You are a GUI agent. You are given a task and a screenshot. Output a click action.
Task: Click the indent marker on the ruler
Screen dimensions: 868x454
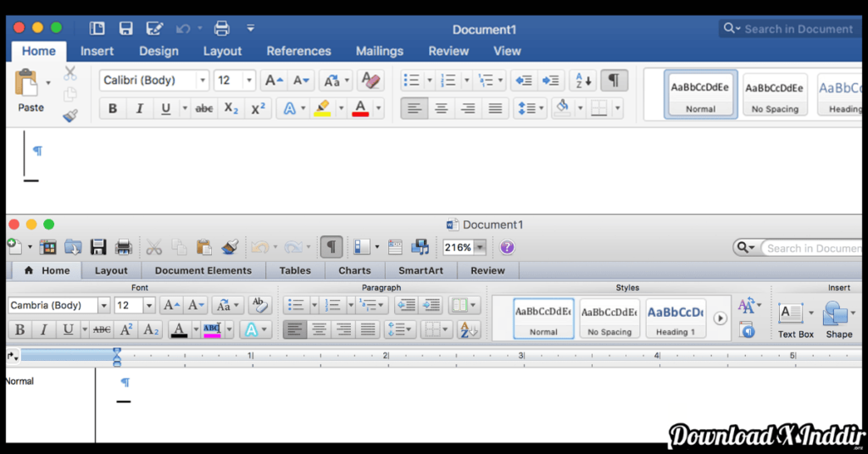117,357
